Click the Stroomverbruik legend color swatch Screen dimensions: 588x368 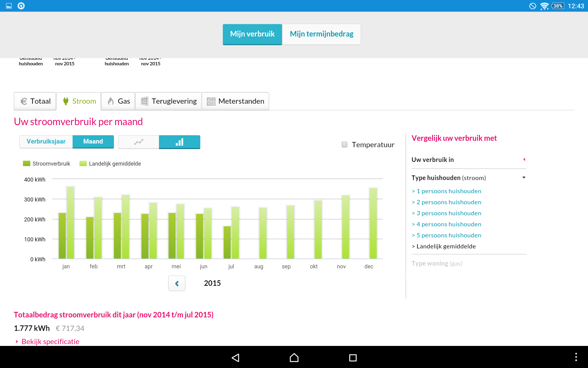click(x=27, y=163)
